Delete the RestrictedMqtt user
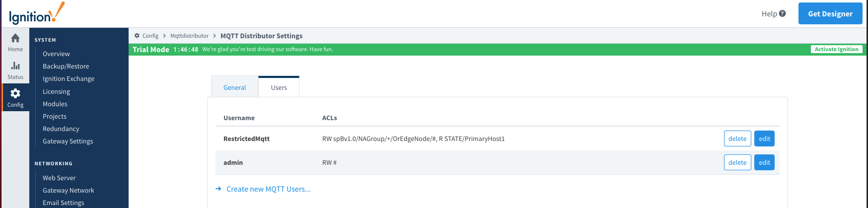The image size is (868, 208). [737, 139]
